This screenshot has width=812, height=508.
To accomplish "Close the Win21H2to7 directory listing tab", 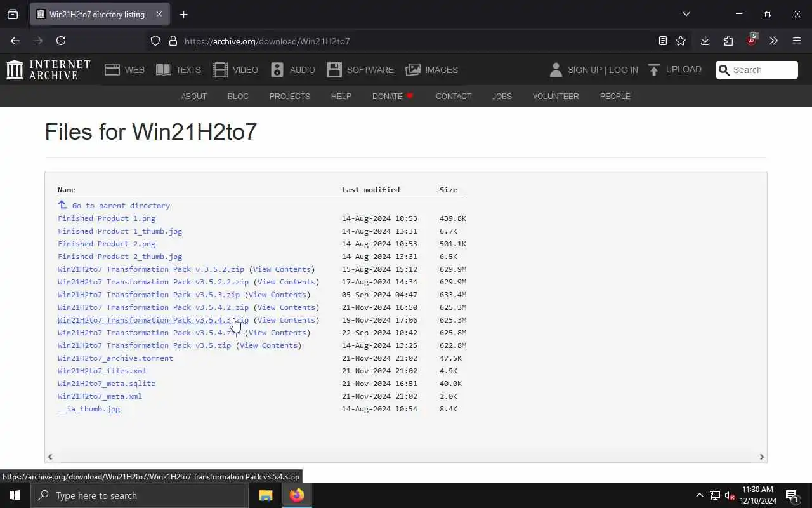I will coord(159,14).
